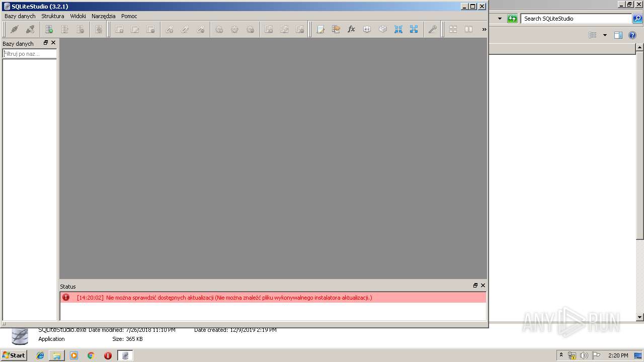644x362 pixels.
Task: Open the Struktura menu
Action: tap(53, 16)
